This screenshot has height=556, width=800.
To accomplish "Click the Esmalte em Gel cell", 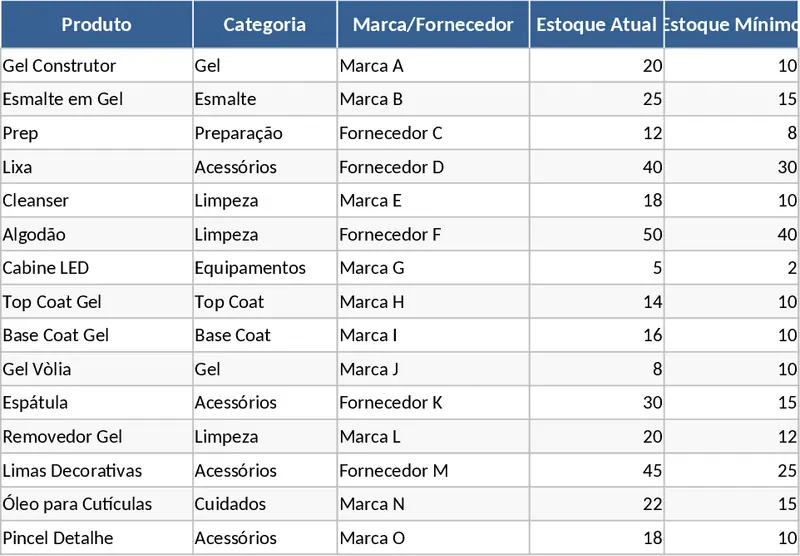I will [96, 100].
